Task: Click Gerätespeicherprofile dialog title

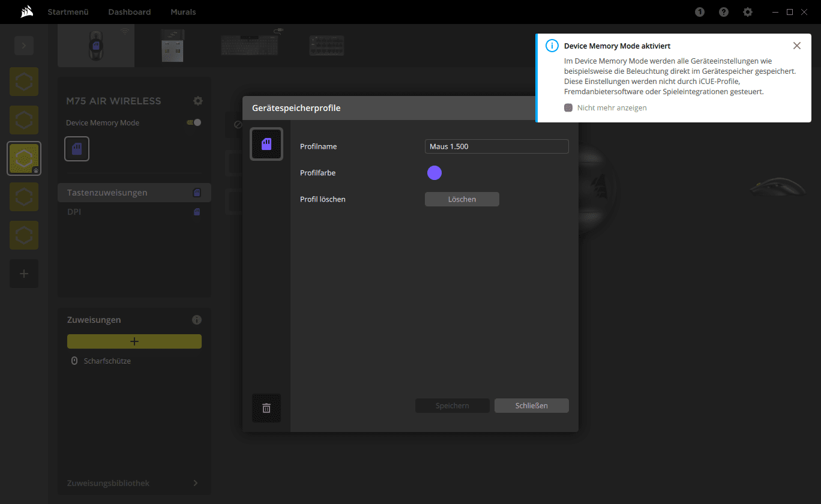Action: [x=296, y=108]
